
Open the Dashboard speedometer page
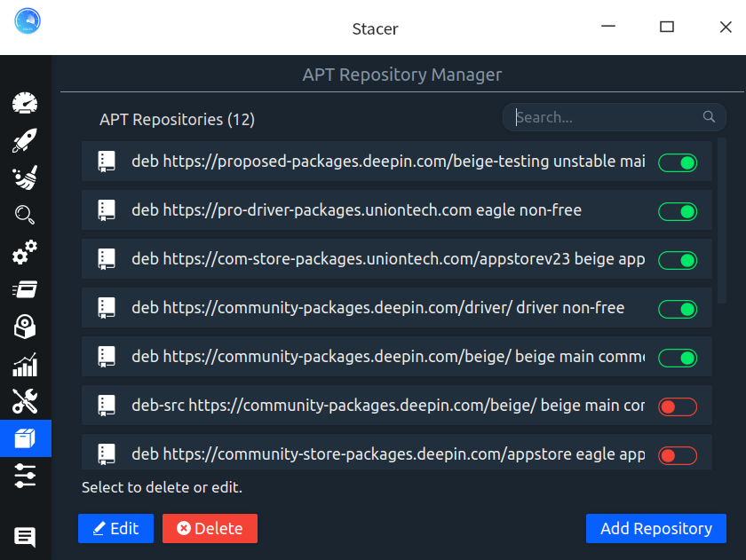(x=25, y=103)
